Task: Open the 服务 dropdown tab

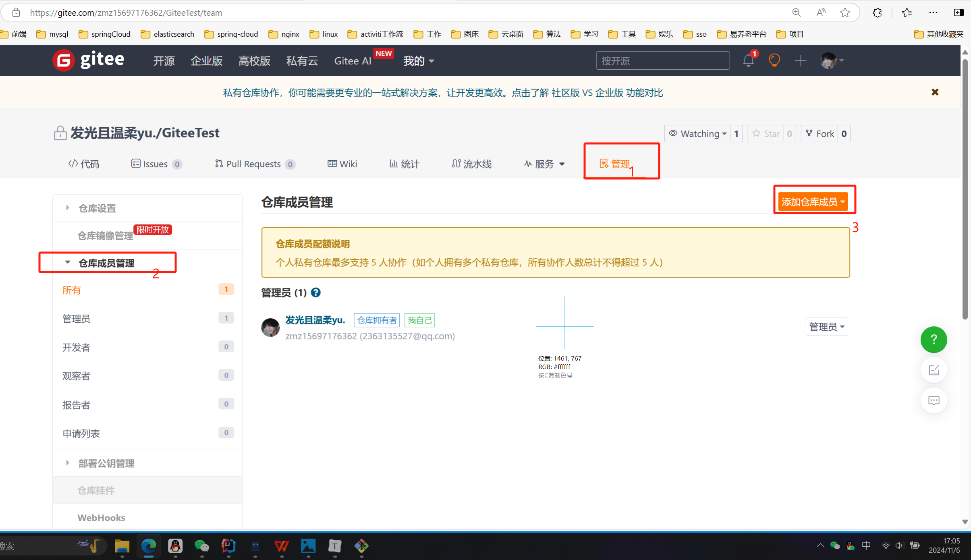Action: coord(544,164)
